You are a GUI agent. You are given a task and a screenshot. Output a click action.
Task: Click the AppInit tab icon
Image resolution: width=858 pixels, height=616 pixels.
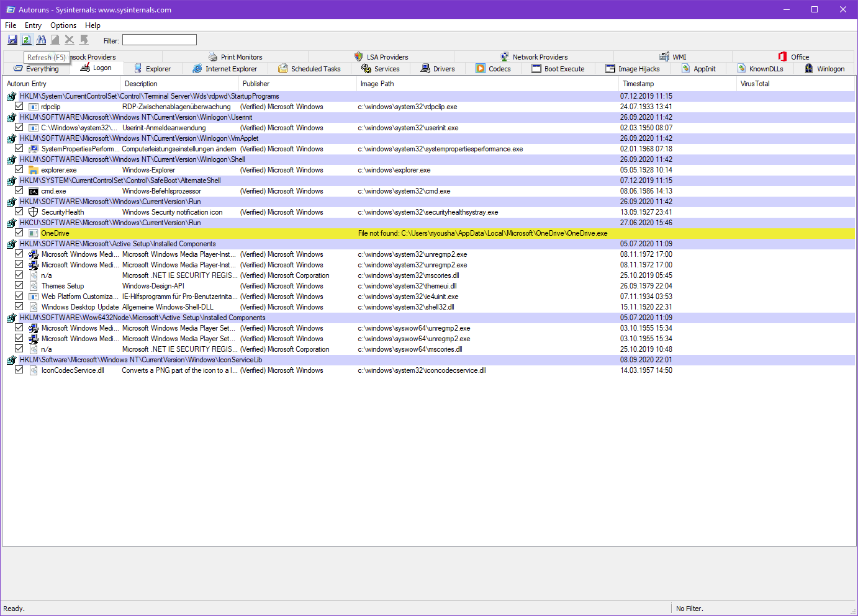(686, 68)
